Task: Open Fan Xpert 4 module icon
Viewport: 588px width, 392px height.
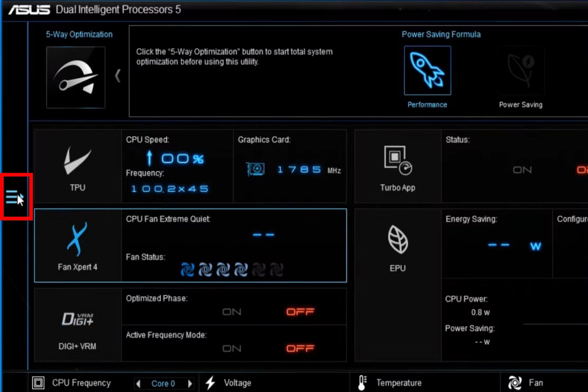Action: point(77,239)
